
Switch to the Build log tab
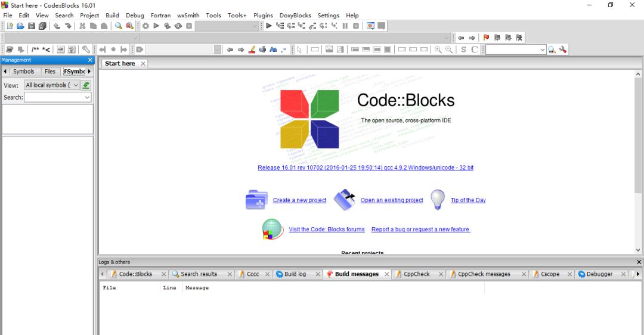[x=295, y=274]
